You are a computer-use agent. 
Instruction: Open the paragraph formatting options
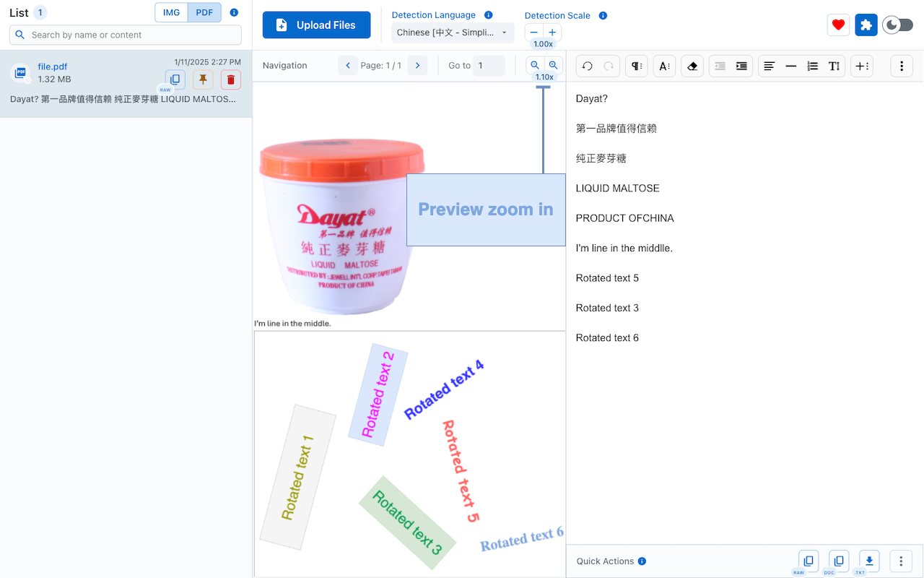click(637, 66)
